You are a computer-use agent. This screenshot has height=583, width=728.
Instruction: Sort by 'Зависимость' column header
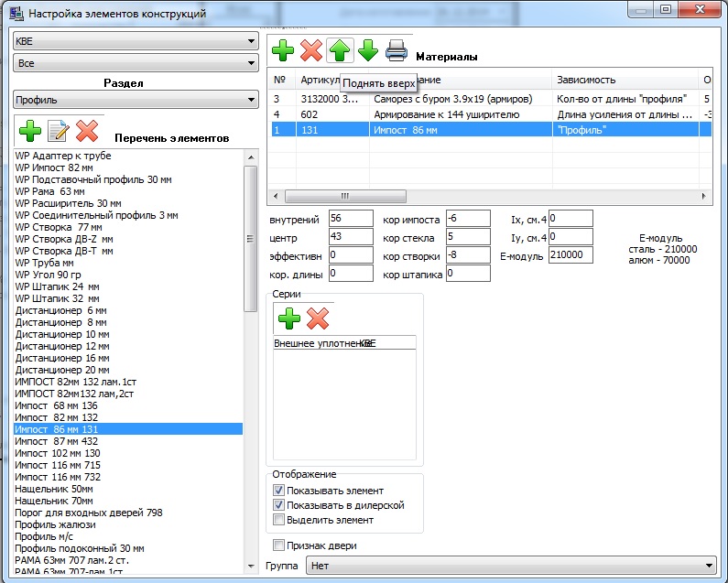coord(625,80)
